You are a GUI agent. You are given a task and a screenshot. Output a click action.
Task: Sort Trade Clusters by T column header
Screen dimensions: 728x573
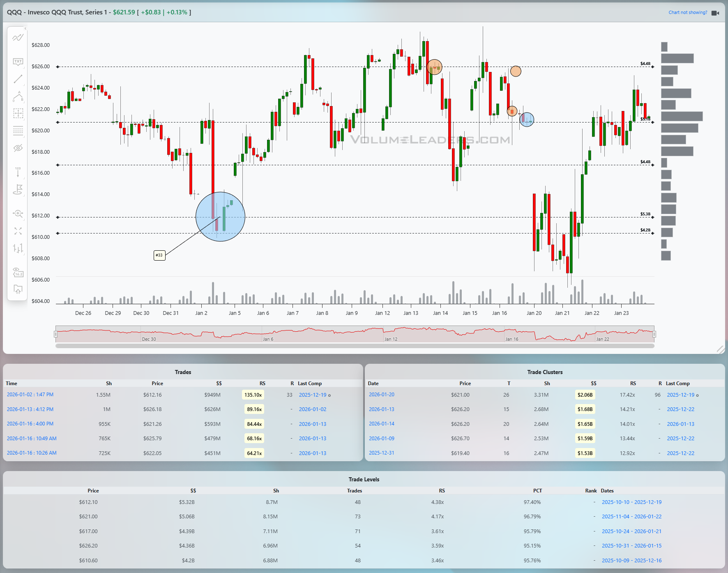point(509,384)
